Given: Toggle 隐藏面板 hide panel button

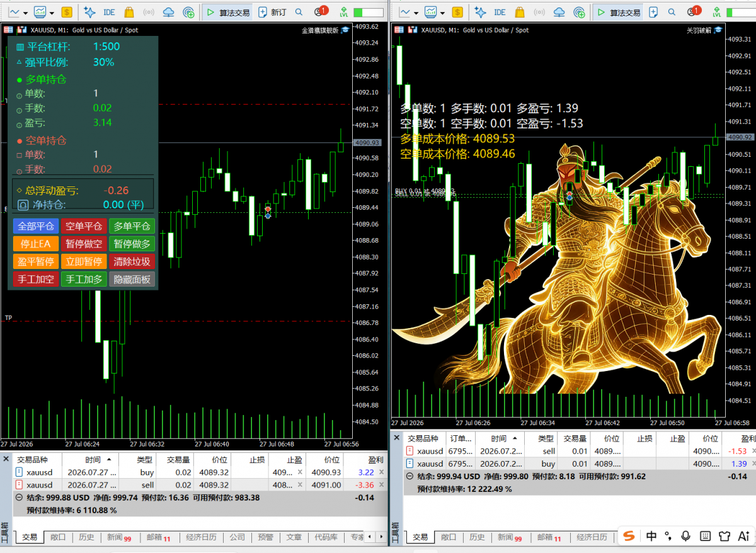Looking at the screenshot, I should pyautogui.click(x=132, y=279).
